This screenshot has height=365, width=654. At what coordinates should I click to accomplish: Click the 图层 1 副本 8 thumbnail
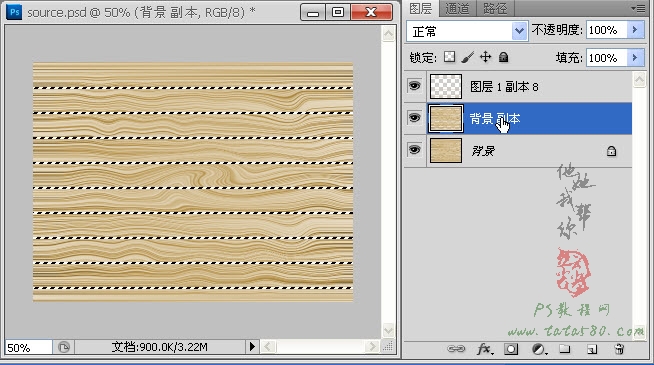[x=446, y=86]
